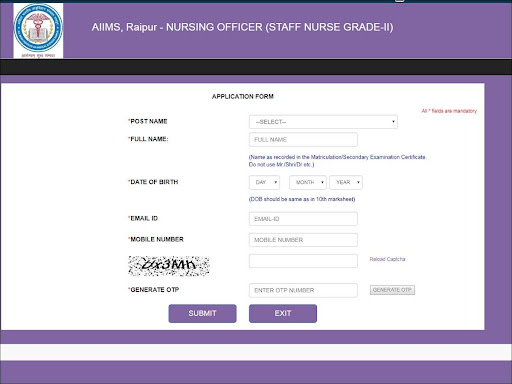Click the 'All * fields are mandatory' note
This screenshot has height=384, width=512.
coord(449,111)
